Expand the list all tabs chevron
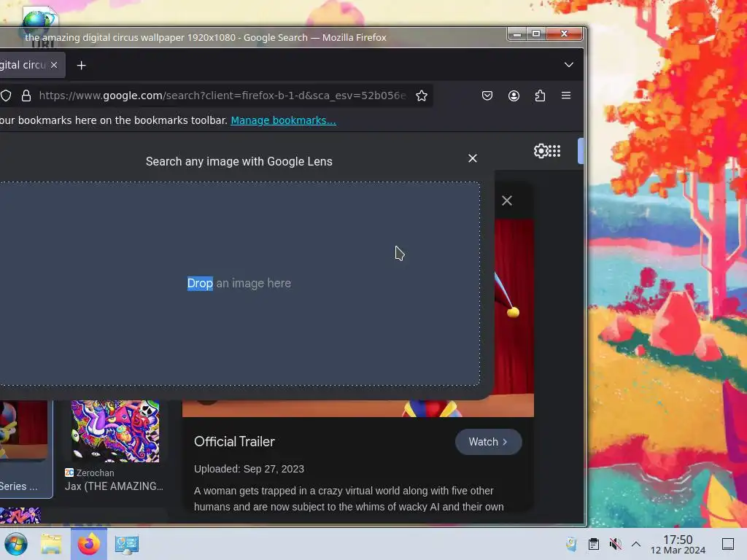The width and height of the screenshot is (747, 560). click(x=569, y=65)
